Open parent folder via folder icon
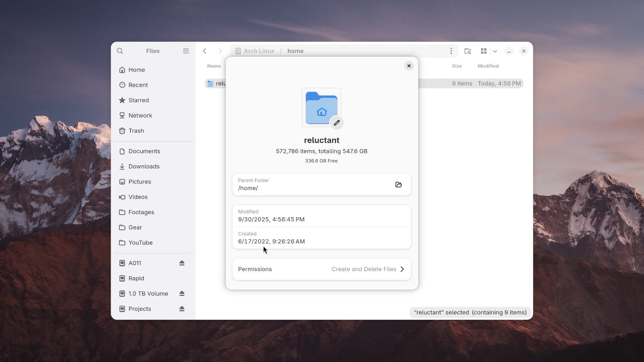This screenshot has width=644, height=362. [x=398, y=185]
